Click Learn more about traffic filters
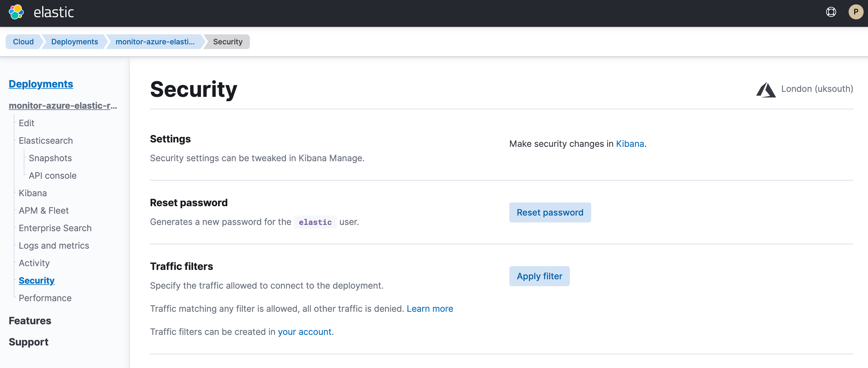 430,308
